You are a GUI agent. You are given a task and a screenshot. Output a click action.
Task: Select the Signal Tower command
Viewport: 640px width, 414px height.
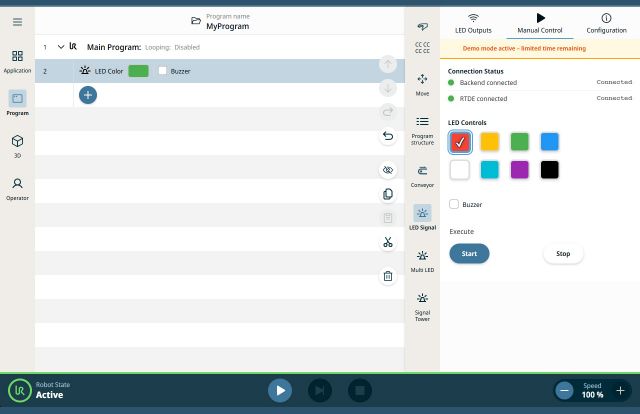tap(422, 307)
